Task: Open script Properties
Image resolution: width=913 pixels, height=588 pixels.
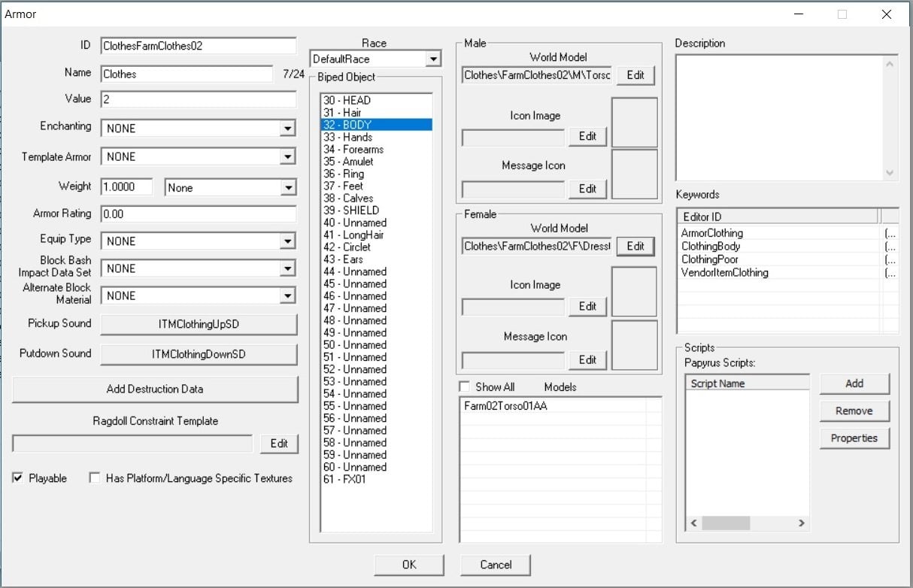Action: [854, 438]
